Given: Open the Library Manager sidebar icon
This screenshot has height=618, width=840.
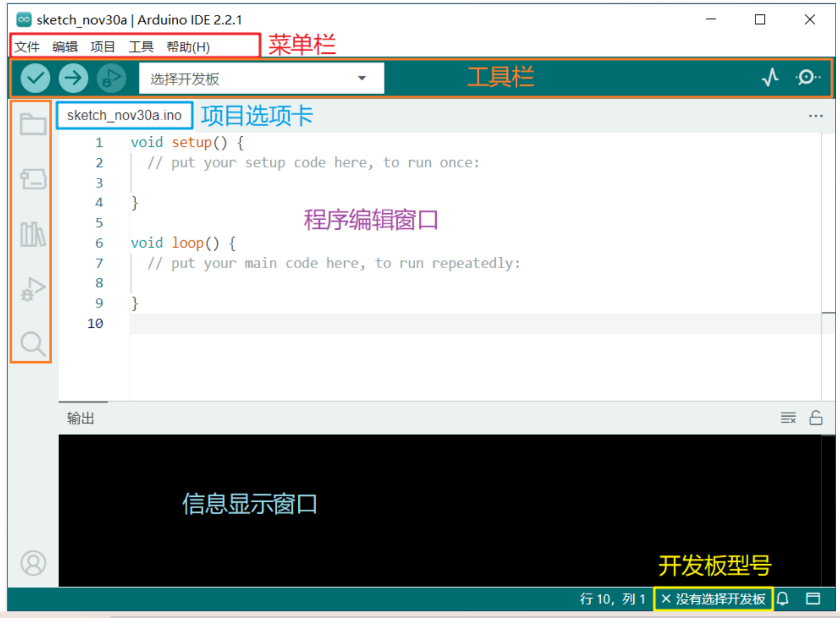Looking at the screenshot, I should coord(32,234).
